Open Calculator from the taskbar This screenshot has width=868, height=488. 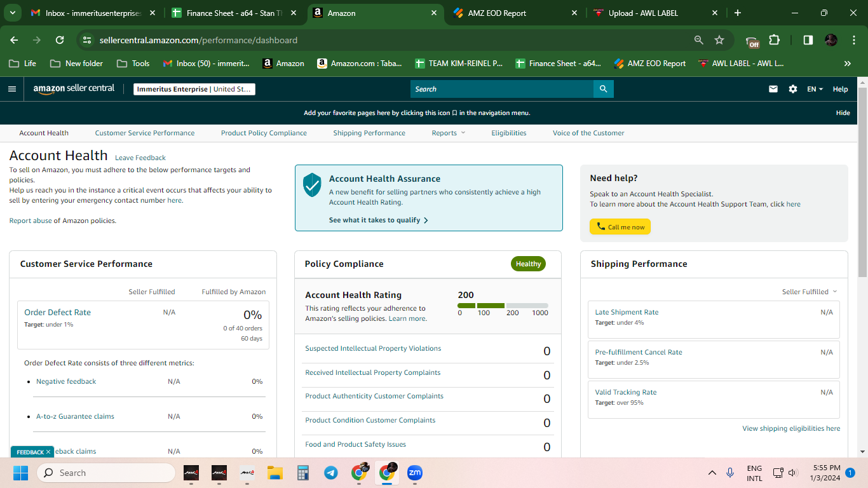(303, 473)
